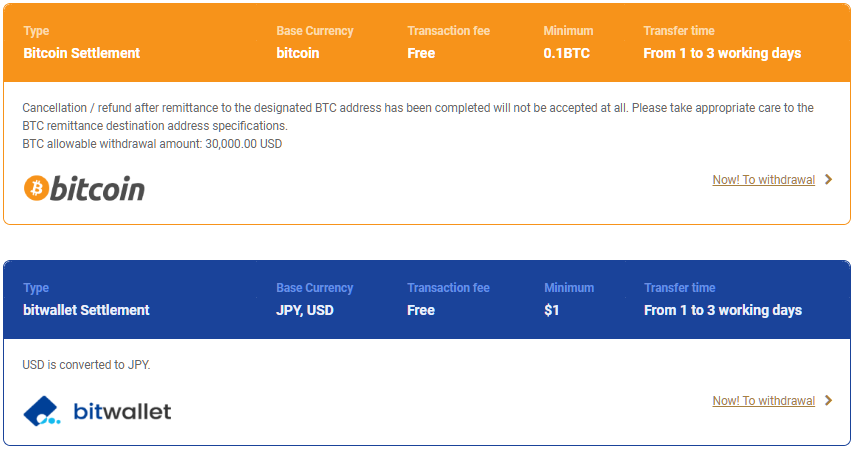The image size is (855, 450).
Task: Select the Bitcoin Settlement type heading
Action: click(x=81, y=53)
